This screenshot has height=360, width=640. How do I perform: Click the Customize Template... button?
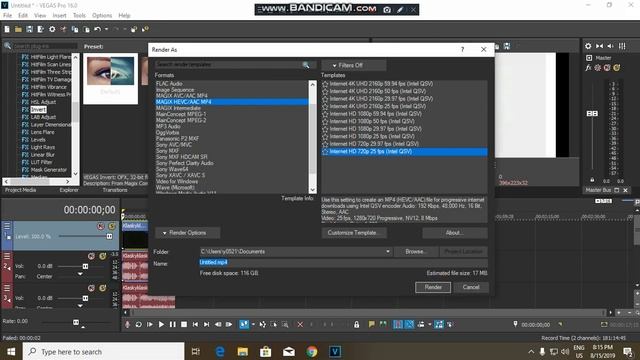[x=354, y=233]
